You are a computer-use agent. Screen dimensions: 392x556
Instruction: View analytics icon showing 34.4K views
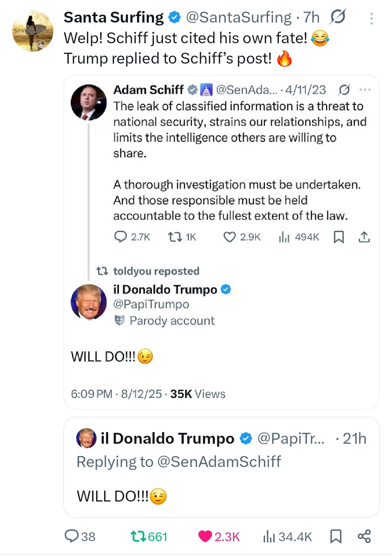269,536
